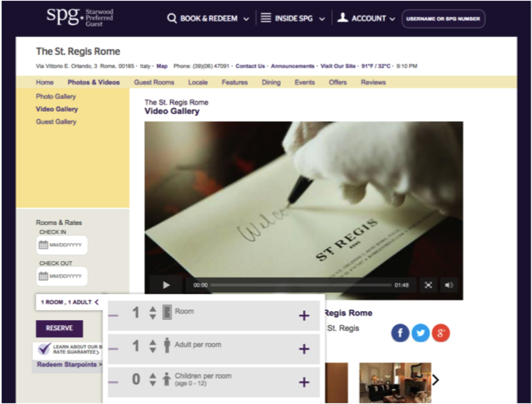Click the Rooms & Rates heading

click(59, 223)
